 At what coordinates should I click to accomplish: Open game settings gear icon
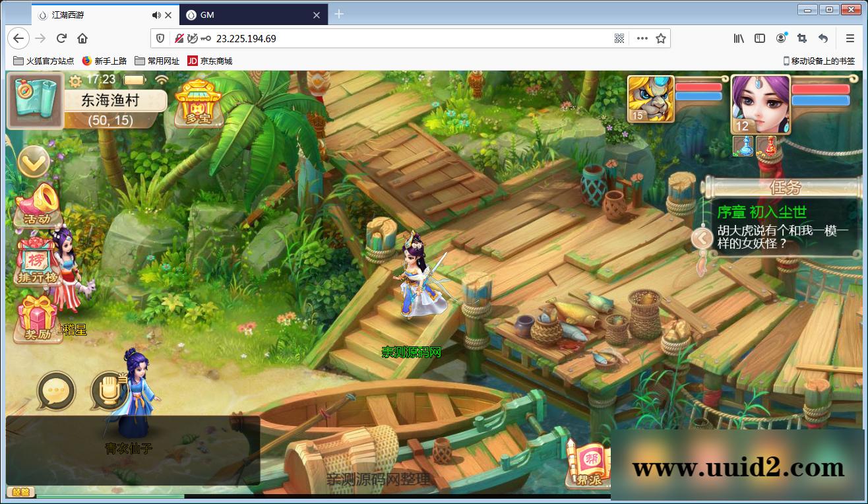[75, 80]
